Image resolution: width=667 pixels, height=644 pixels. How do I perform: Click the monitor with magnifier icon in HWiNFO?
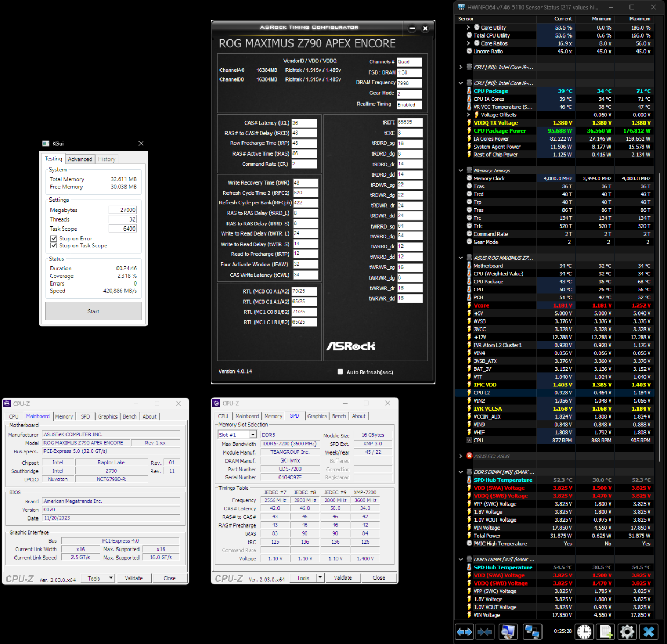point(508,632)
